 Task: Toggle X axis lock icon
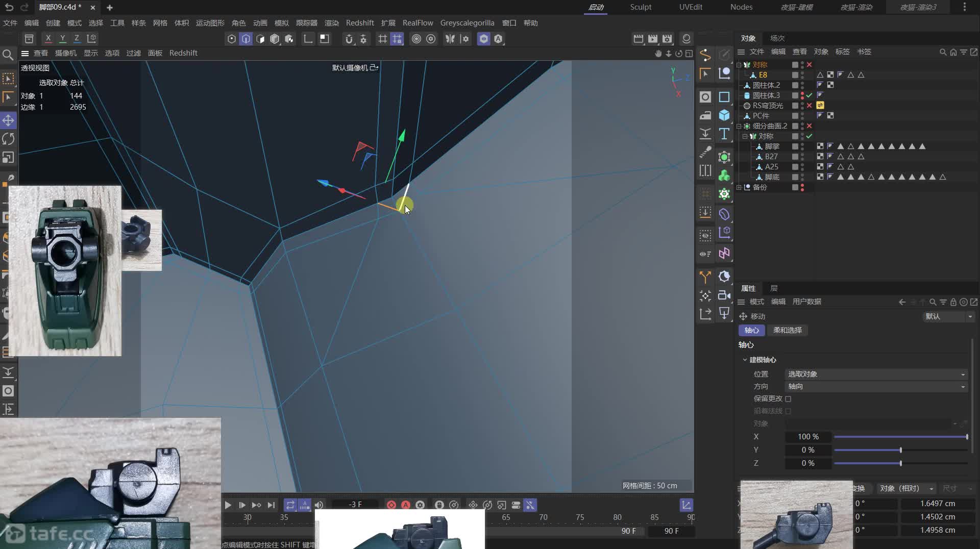[48, 38]
